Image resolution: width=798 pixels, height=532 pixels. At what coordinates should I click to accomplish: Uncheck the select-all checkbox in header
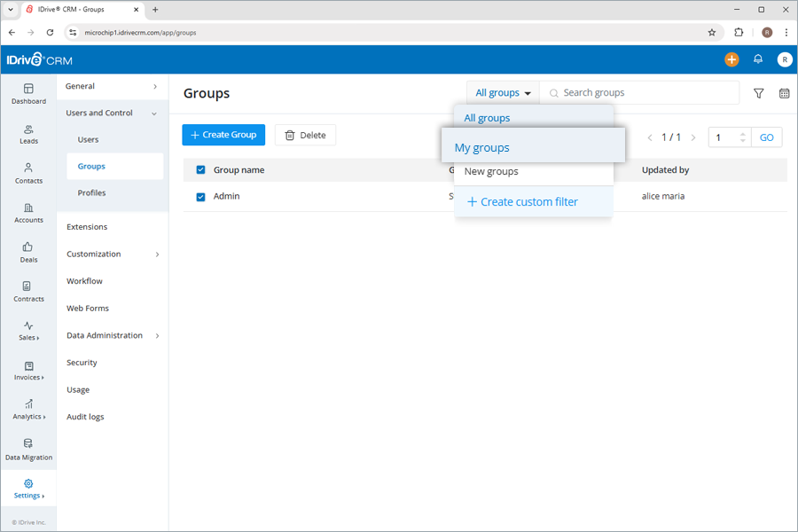[200, 169]
